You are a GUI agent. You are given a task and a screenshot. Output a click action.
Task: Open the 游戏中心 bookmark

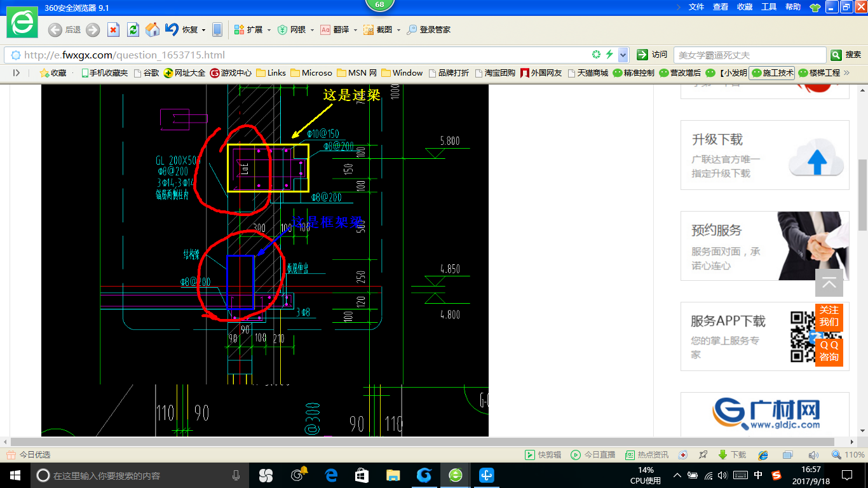coord(231,73)
